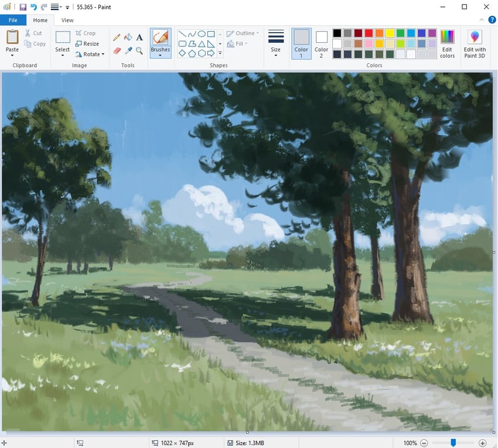Choose the yellow color swatch
Image resolution: width=498 pixels, height=448 pixels.
[x=390, y=33]
